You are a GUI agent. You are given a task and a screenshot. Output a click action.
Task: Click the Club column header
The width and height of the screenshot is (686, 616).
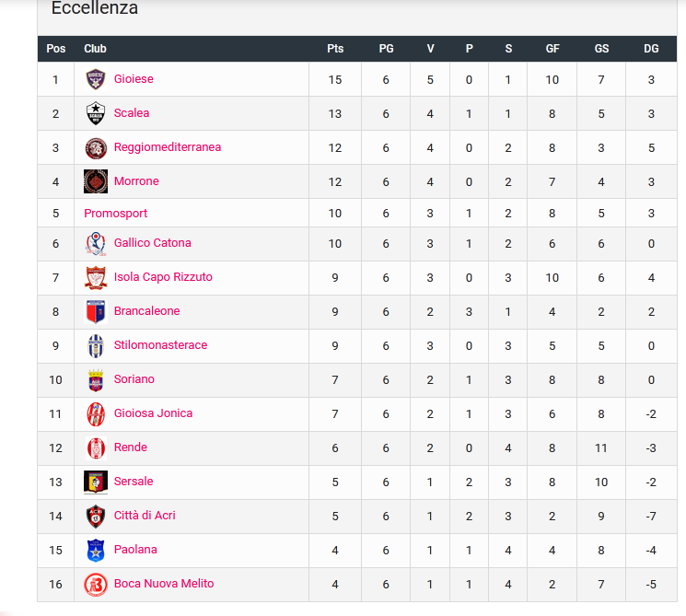click(x=95, y=49)
